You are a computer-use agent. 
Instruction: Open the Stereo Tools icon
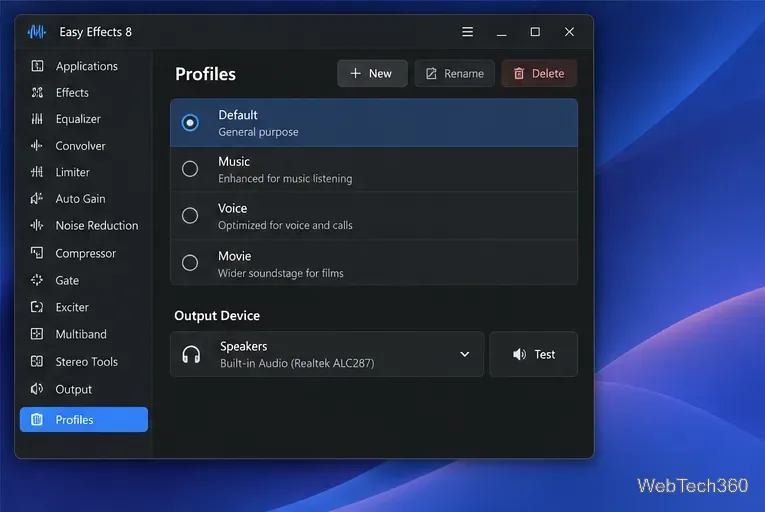point(37,361)
